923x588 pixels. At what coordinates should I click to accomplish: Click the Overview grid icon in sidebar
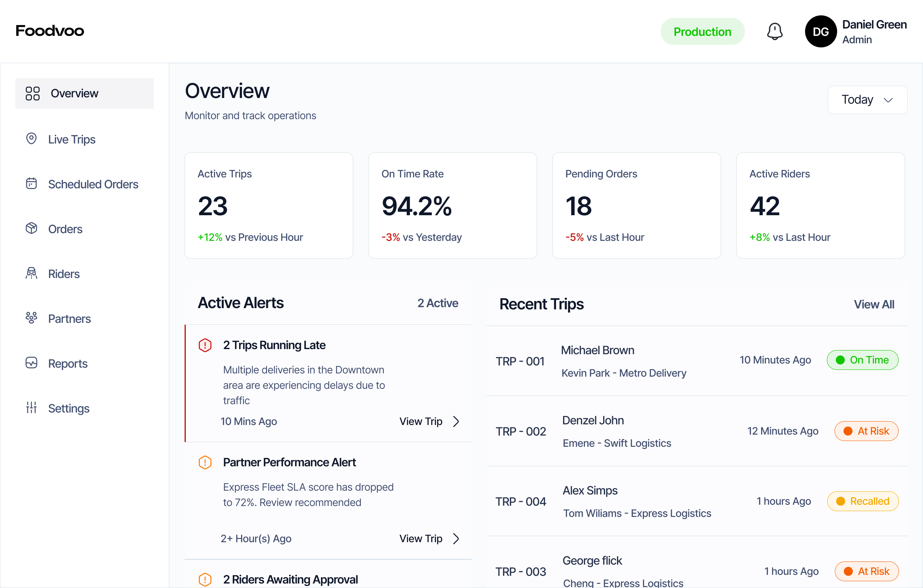[33, 94]
